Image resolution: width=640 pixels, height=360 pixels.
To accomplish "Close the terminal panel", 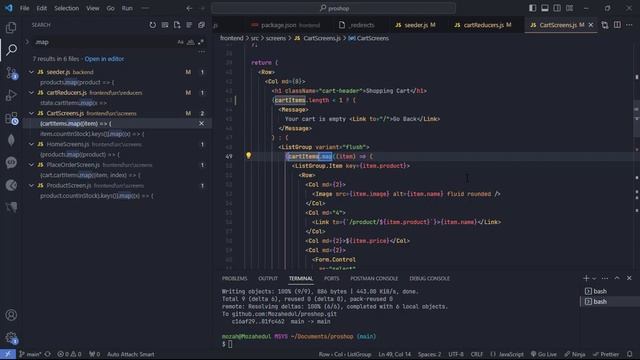I will tap(629, 278).
